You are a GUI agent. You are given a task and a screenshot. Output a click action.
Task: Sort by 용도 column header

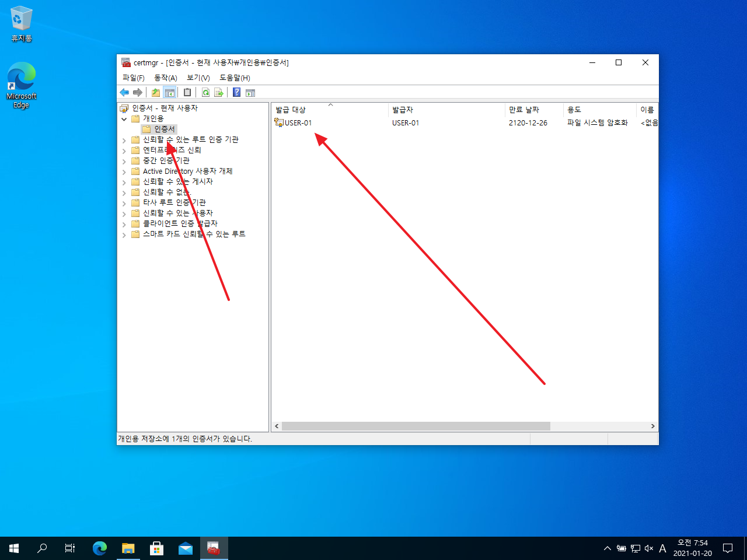tap(599, 109)
